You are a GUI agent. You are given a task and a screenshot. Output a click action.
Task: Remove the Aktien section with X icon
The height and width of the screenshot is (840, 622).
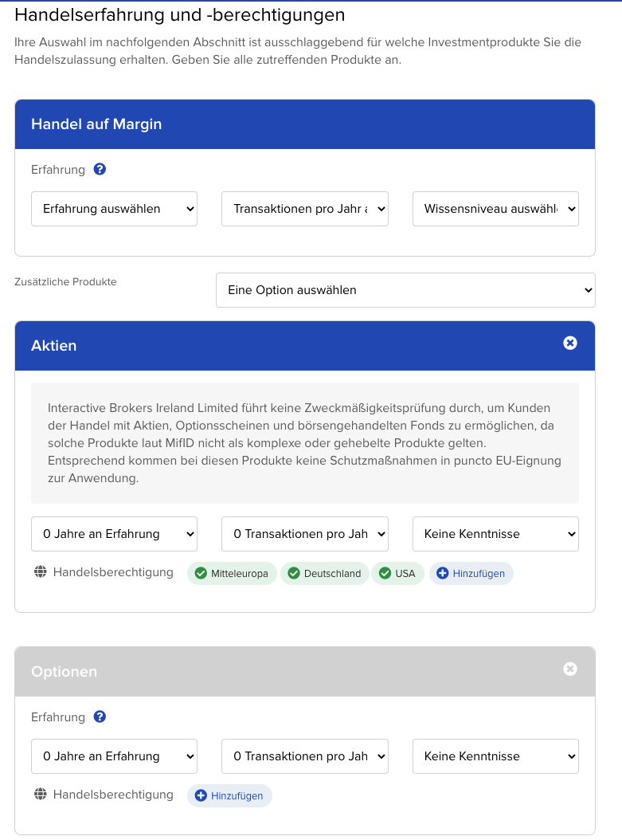570,343
